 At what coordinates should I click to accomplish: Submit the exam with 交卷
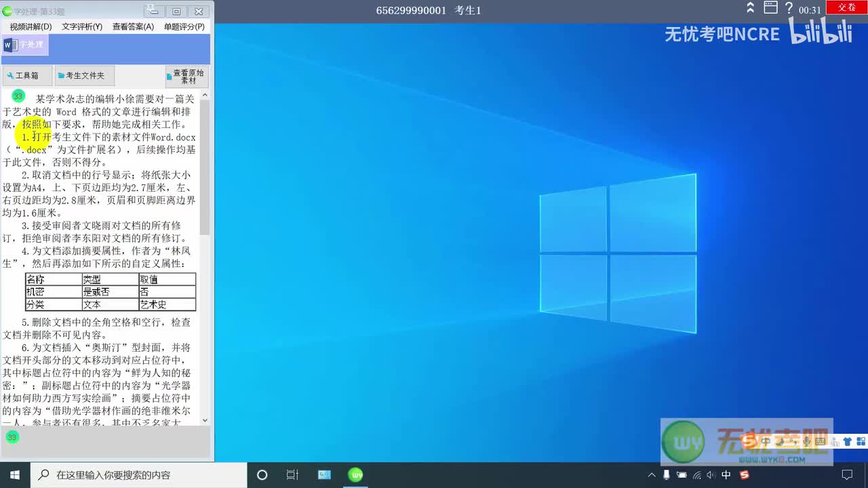[846, 7]
